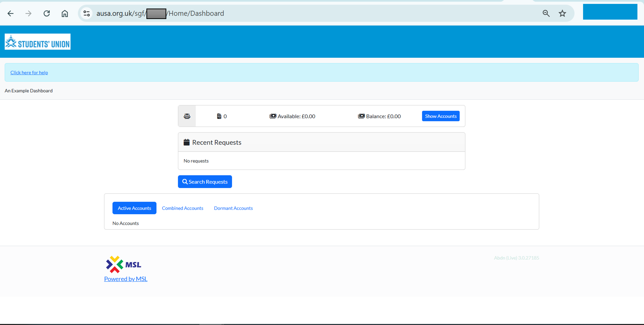
Task: Click the MSL logo in the footer
Action: pyautogui.click(x=124, y=264)
